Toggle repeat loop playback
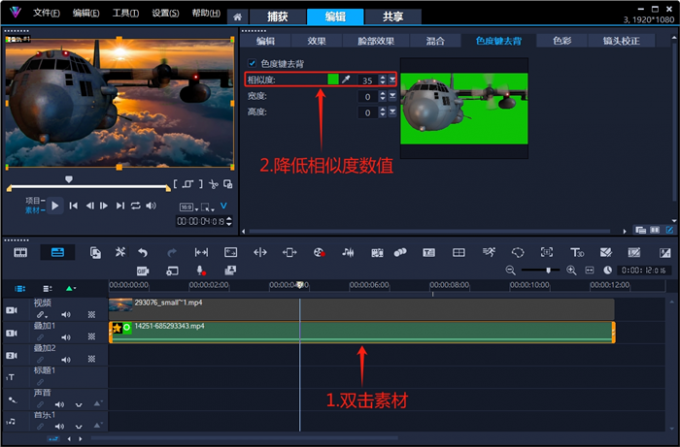Viewport: 680px width, 447px height. coord(135,206)
